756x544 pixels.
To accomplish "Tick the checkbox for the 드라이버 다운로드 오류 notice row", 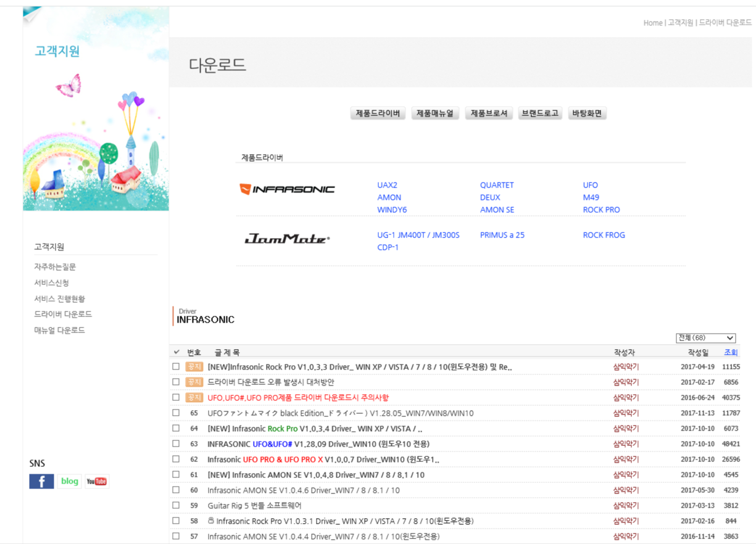I will pos(176,382).
